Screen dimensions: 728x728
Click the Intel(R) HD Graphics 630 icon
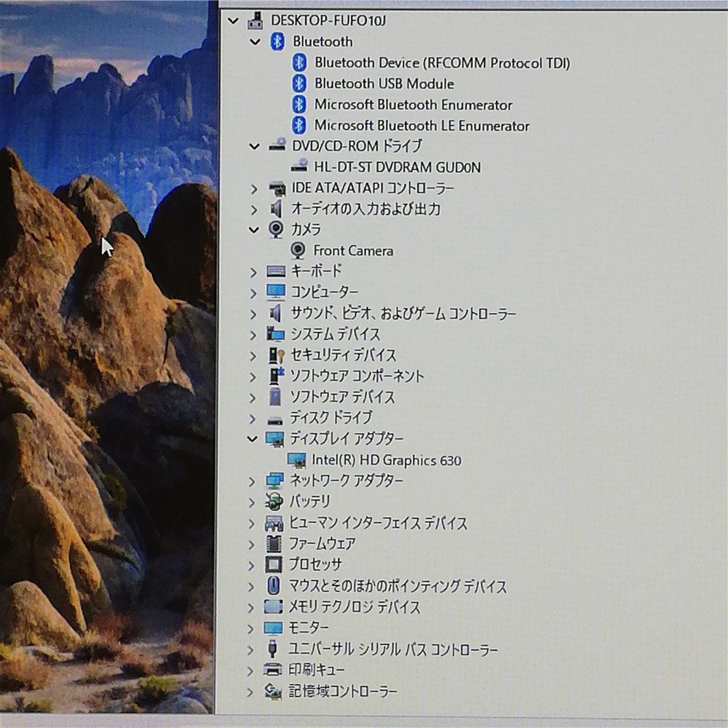[296, 460]
